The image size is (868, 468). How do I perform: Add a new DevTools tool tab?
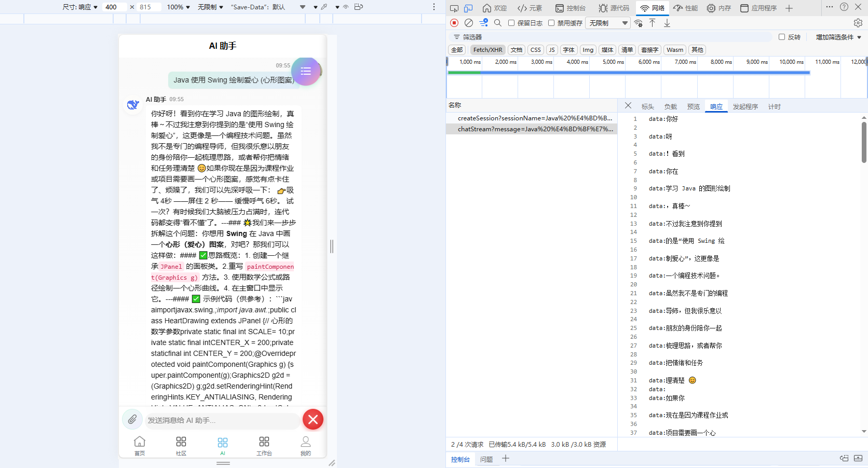coord(789,8)
